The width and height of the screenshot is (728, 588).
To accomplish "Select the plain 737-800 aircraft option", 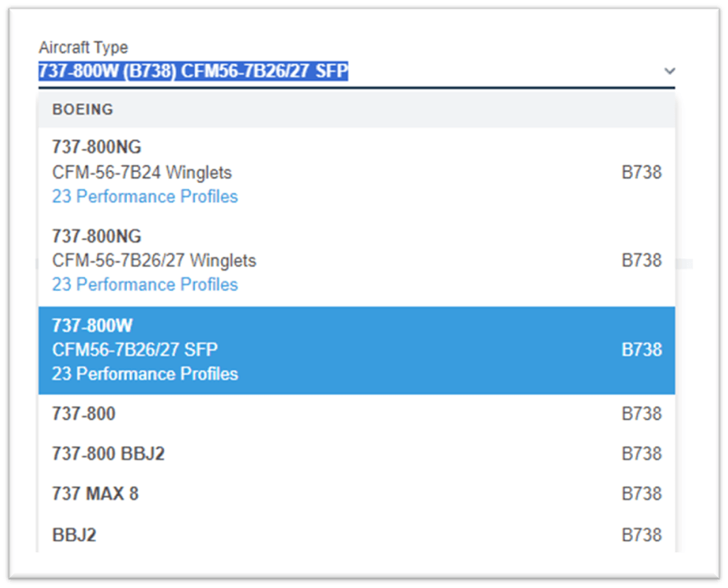I will click(x=356, y=414).
